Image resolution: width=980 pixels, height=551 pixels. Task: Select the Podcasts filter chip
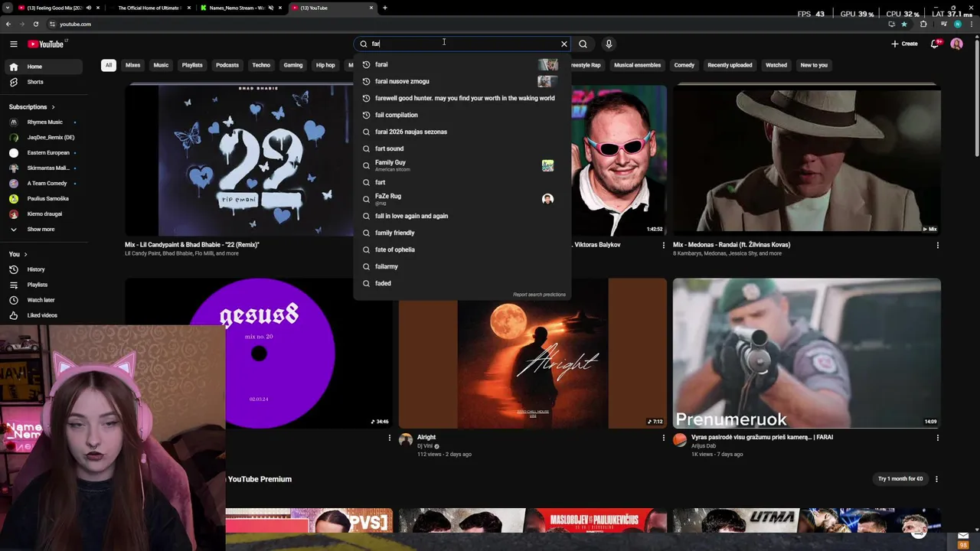[x=227, y=65]
